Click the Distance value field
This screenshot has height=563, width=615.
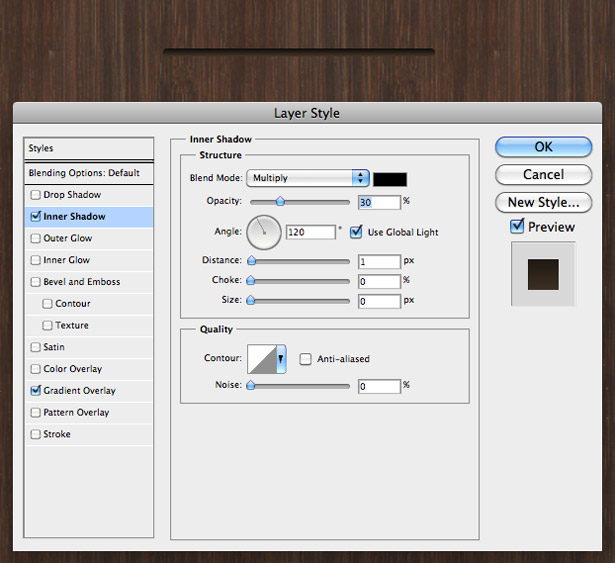[x=379, y=262]
